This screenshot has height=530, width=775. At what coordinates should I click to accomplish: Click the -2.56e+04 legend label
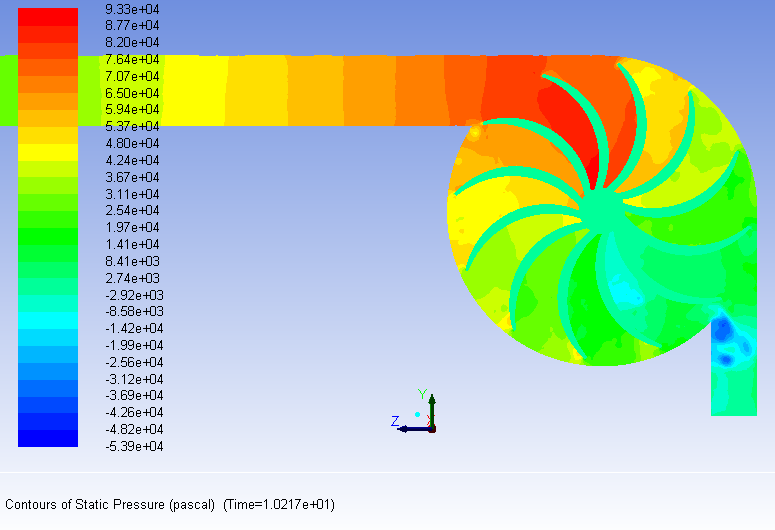coord(131,362)
